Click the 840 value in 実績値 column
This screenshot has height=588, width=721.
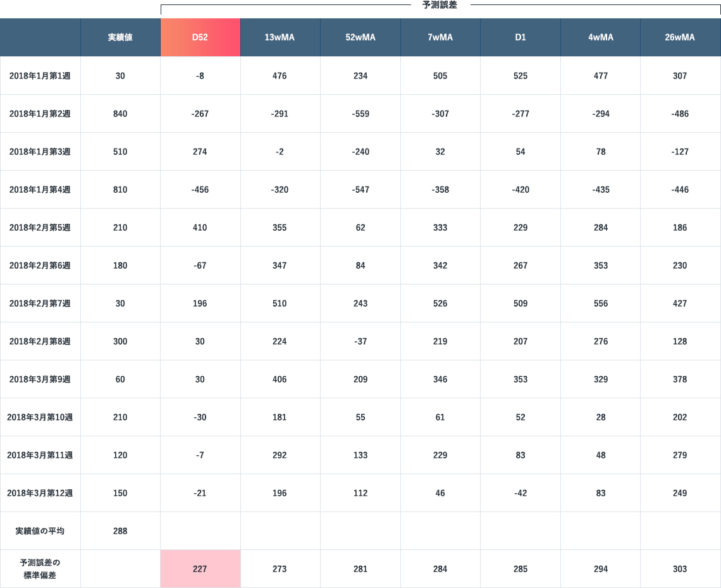[120, 114]
